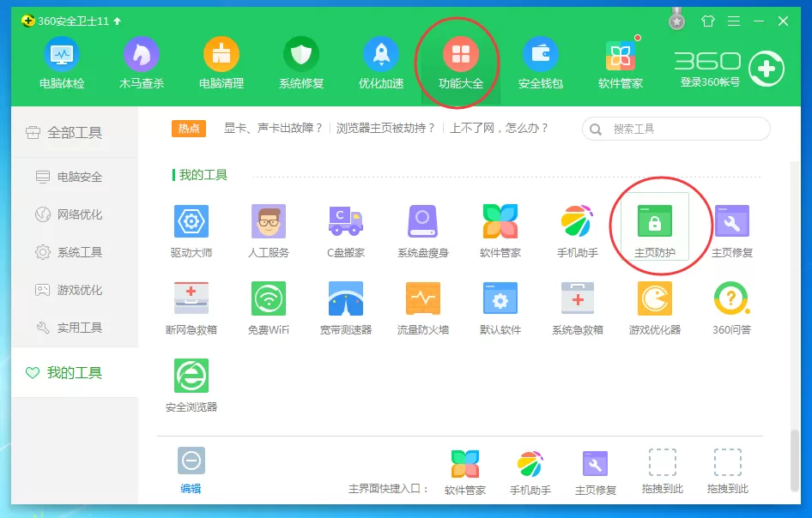812x518 pixels.
Task: Open 电脑清理 broom icon
Action: (221, 54)
